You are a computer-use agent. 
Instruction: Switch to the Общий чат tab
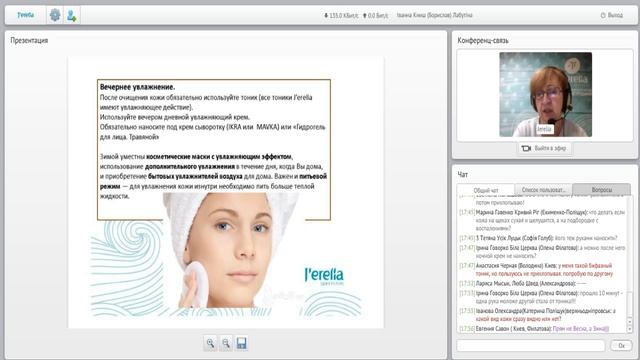click(x=486, y=190)
